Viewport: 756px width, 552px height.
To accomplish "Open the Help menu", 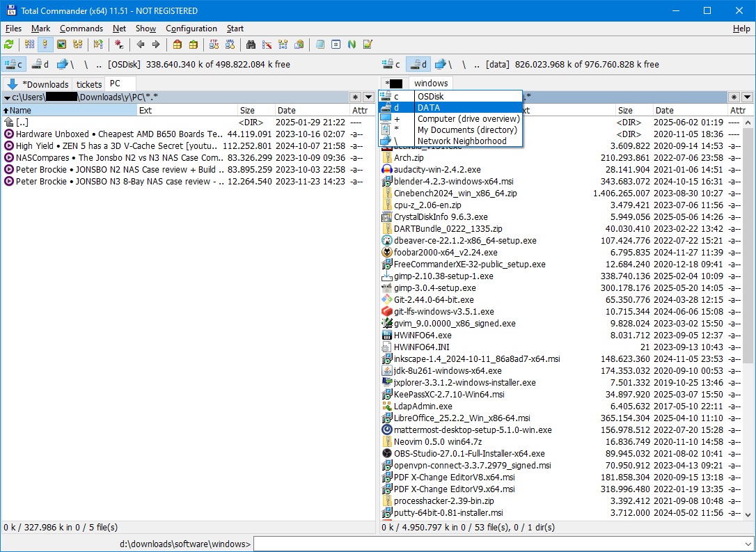I will 741,29.
